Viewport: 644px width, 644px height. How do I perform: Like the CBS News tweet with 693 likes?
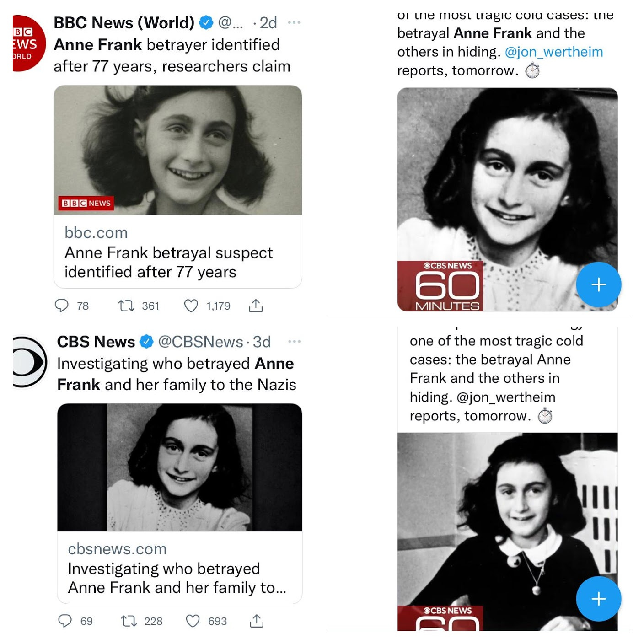click(193, 621)
